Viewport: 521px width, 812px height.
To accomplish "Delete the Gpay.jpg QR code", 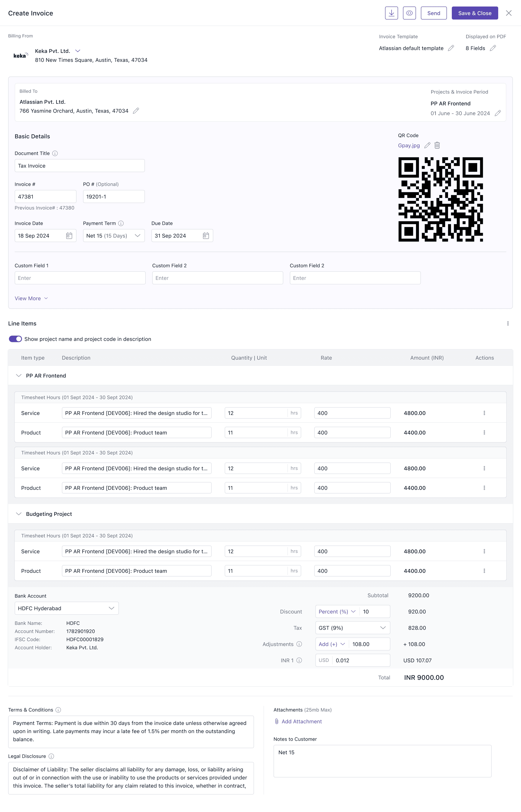I will tap(437, 145).
